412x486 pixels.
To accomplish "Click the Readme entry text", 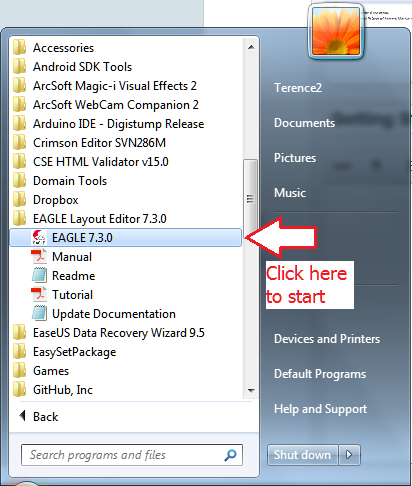I will [x=73, y=276].
